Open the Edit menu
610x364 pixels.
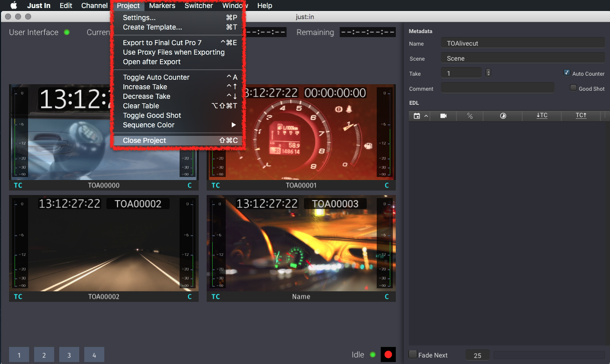(66, 6)
